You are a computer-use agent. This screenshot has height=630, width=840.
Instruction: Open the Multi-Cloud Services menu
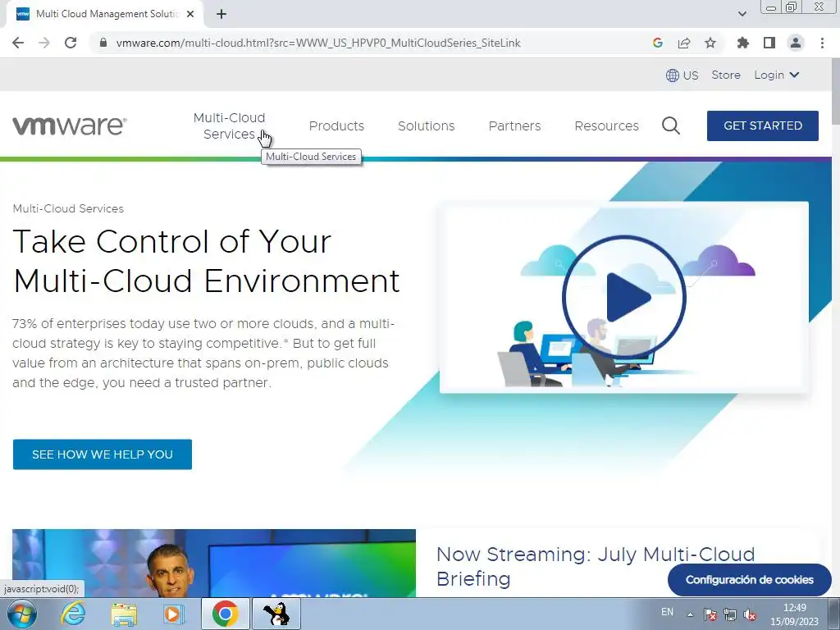point(230,126)
